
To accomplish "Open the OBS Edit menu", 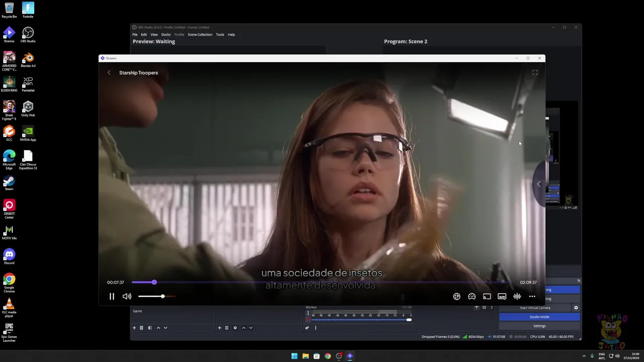I will tap(144, 35).
